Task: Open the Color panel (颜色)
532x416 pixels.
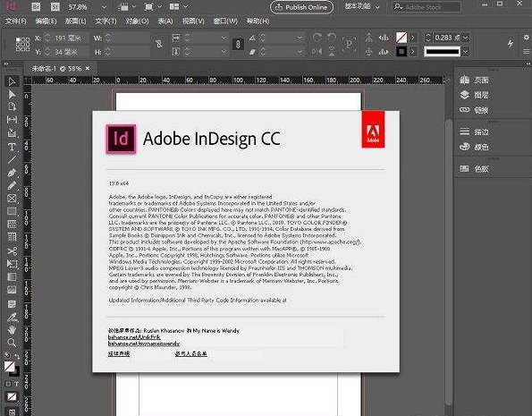Action: click(x=474, y=147)
